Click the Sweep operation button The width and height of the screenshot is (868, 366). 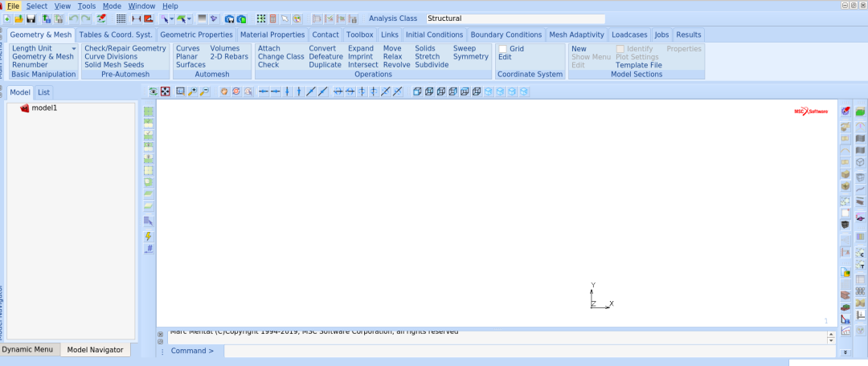coord(465,49)
